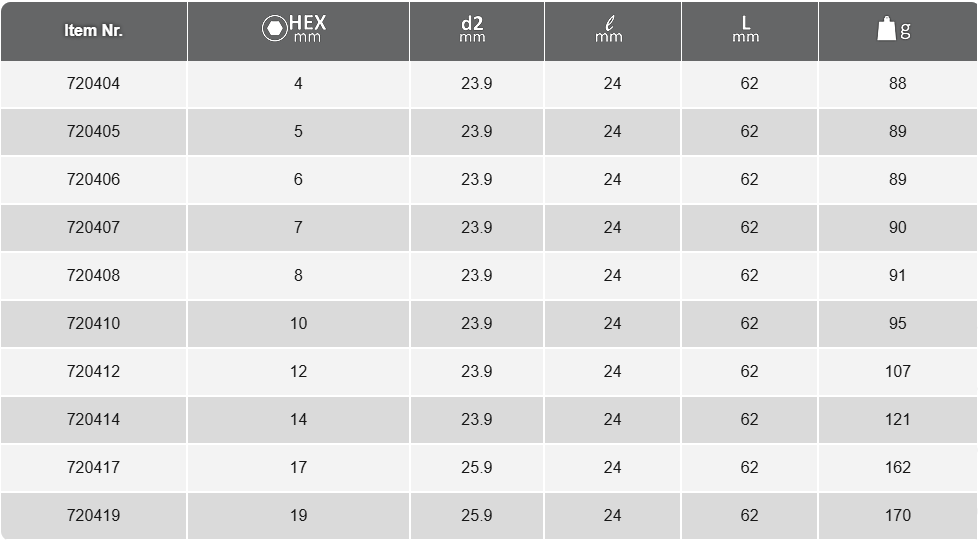This screenshot has width=978, height=540.
Task: Click item number 720408
Action: click(x=94, y=276)
